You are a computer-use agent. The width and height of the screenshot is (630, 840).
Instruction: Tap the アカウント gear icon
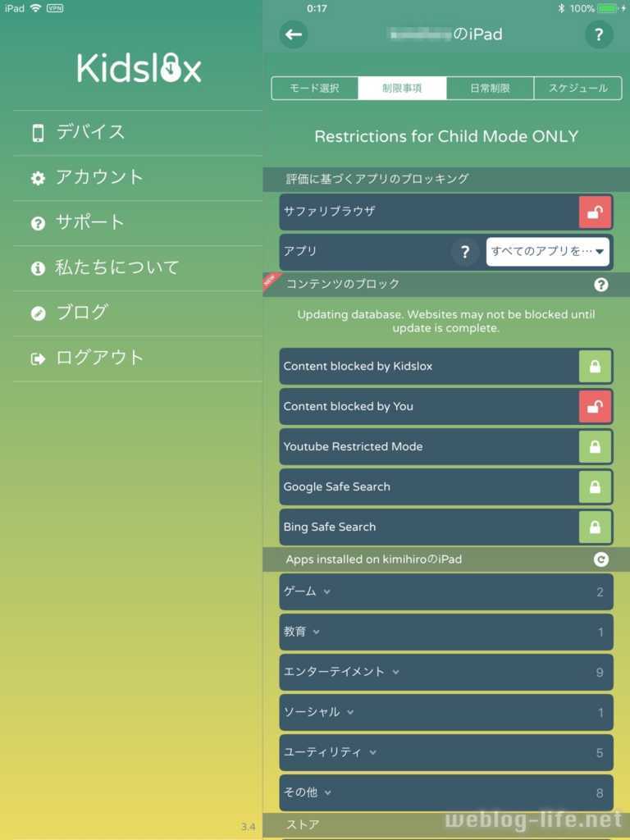(x=38, y=178)
